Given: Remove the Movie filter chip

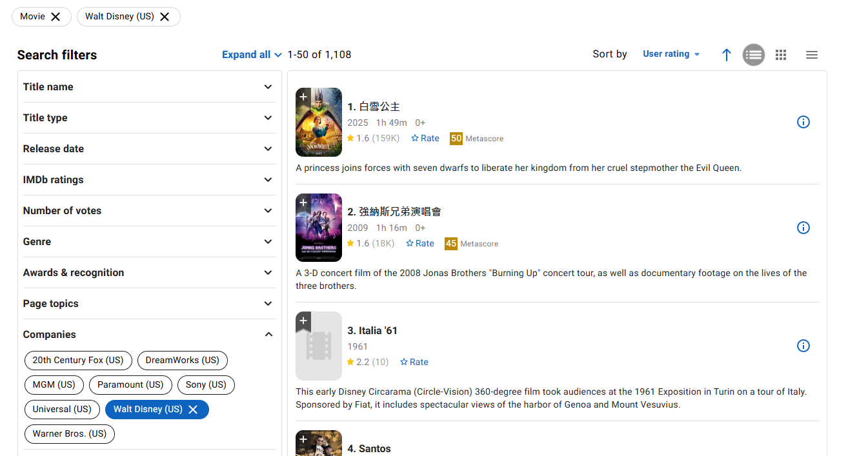Looking at the screenshot, I should point(56,17).
